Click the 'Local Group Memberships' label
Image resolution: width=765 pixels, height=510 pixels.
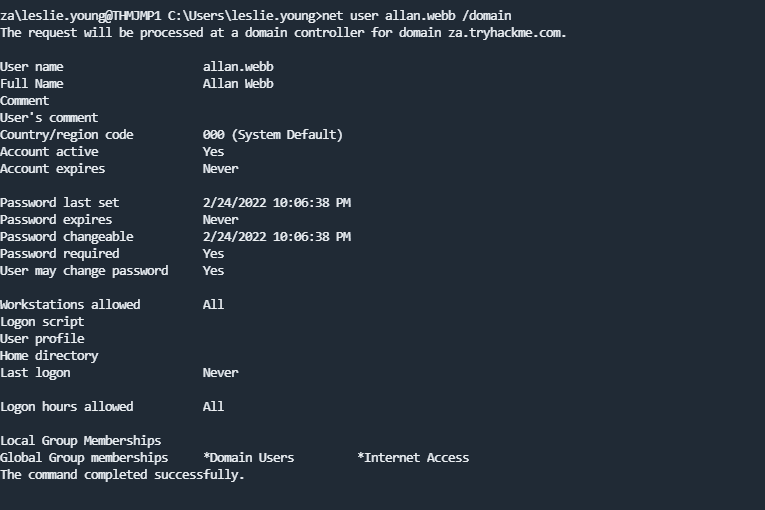(80, 441)
